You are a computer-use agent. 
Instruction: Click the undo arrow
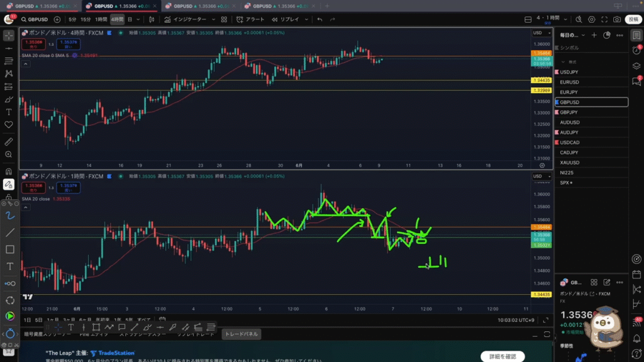click(319, 19)
